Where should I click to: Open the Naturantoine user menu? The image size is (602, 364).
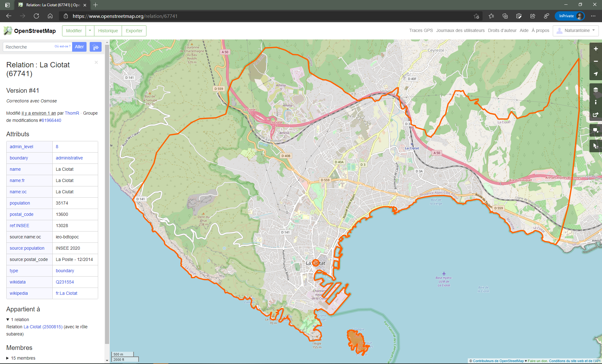(x=576, y=31)
